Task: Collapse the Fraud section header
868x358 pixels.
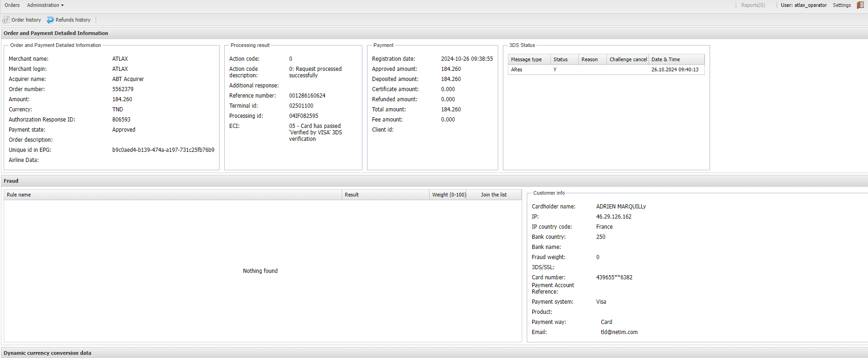Action: pos(11,181)
